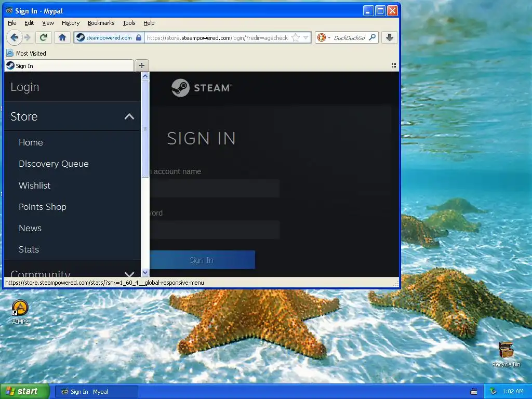Open the View menu
The height and width of the screenshot is (399, 532).
point(48,23)
